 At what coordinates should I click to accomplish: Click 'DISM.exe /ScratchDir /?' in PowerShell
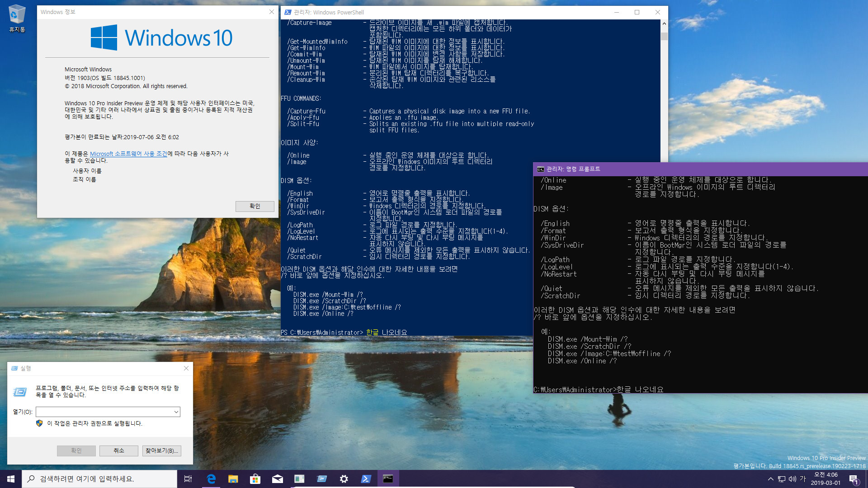point(330,301)
